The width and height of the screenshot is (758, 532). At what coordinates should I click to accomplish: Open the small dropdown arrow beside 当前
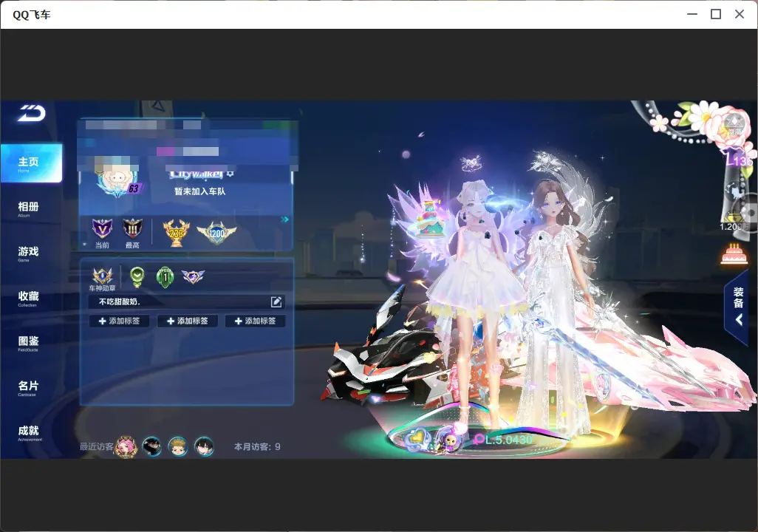click(x=85, y=245)
